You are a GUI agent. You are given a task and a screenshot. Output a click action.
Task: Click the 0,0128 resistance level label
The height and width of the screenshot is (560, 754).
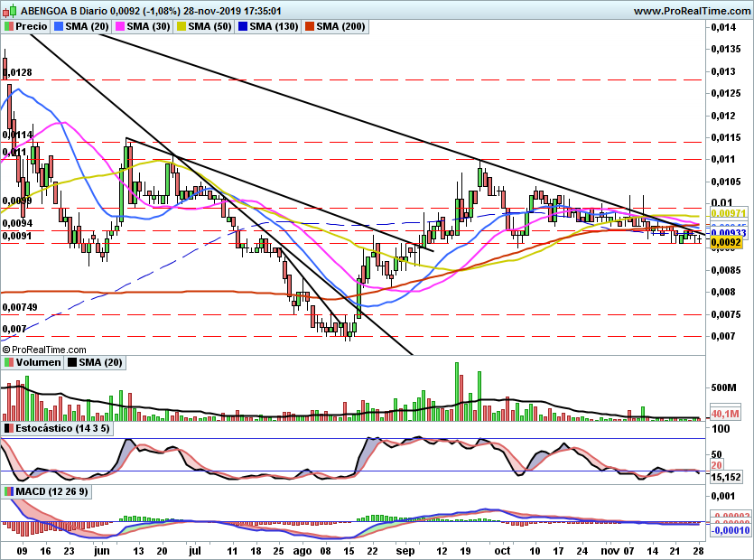(x=18, y=72)
